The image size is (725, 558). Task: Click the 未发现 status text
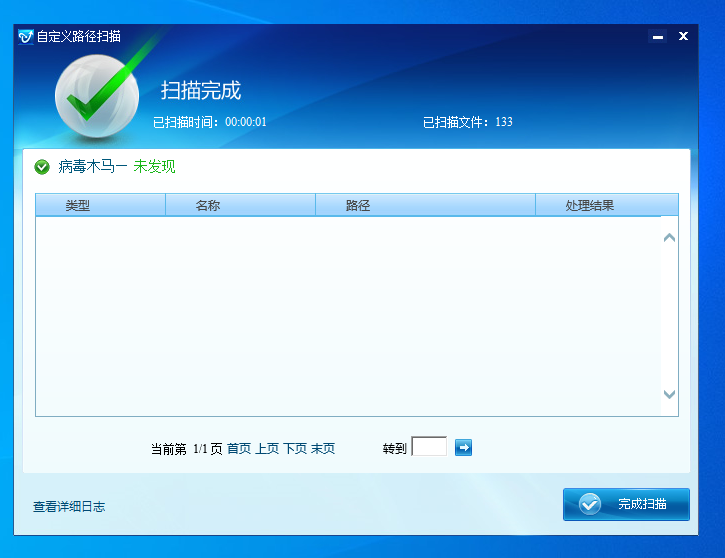154,167
